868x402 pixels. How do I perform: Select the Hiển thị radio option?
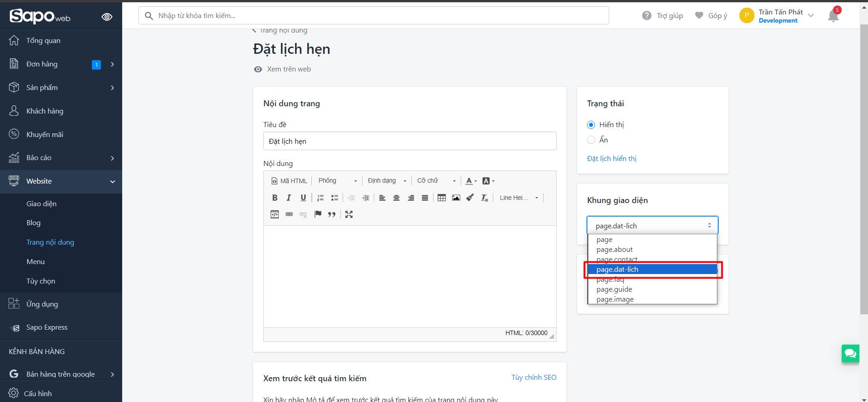[591, 125]
